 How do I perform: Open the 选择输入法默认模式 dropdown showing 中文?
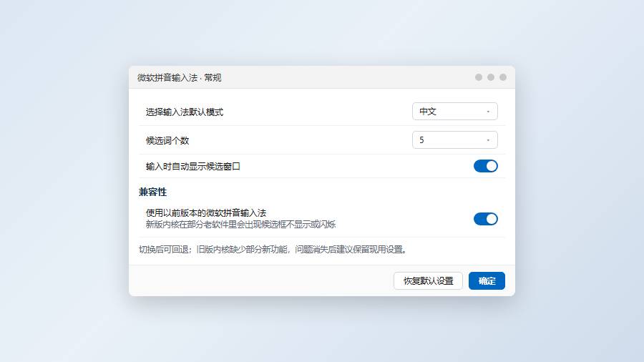click(454, 111)
